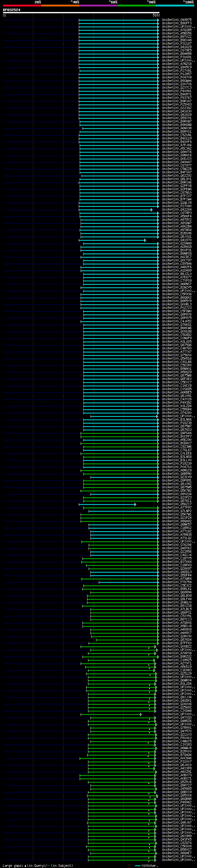Select hit label UniRef100_Q59IV1
Viewport: 197px width, 868px height.
177,118
